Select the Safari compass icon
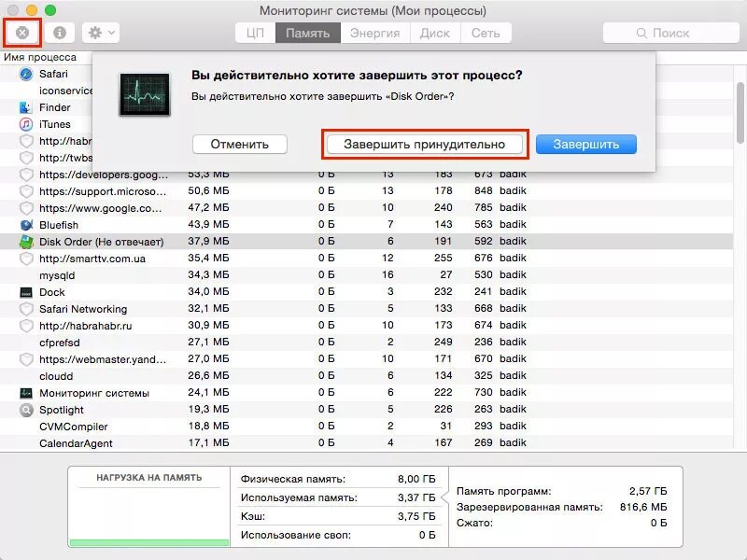This screenshot has height=560, width=747. pos(26,74)
